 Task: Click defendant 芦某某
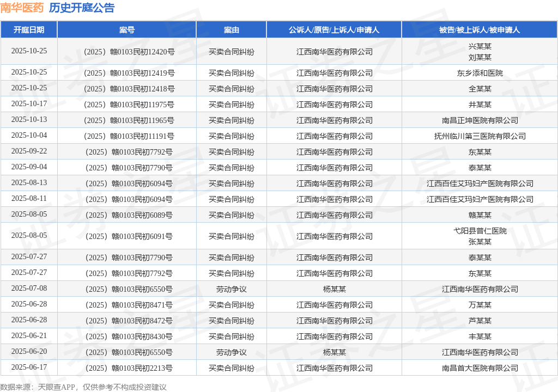pos(480,321)
